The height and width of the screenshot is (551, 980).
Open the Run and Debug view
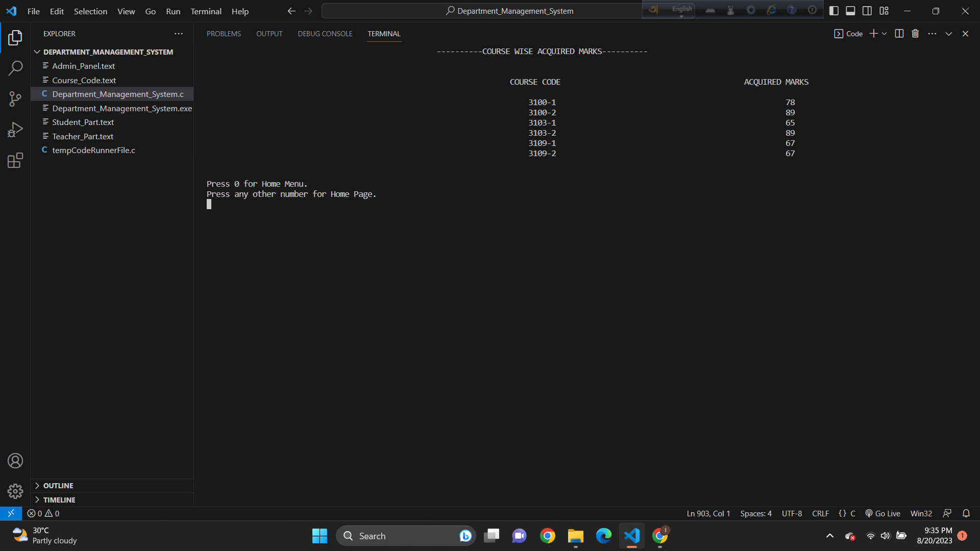[x=15, y=130]
